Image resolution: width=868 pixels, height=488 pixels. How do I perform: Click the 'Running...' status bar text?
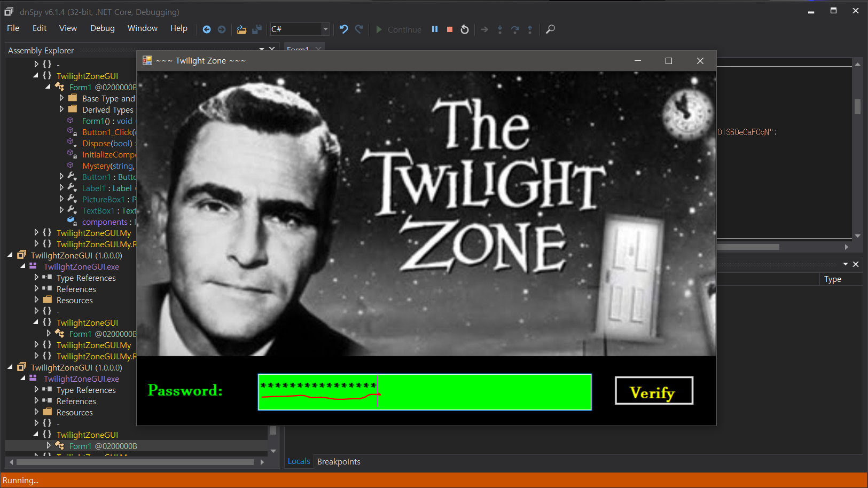[20, 480]
